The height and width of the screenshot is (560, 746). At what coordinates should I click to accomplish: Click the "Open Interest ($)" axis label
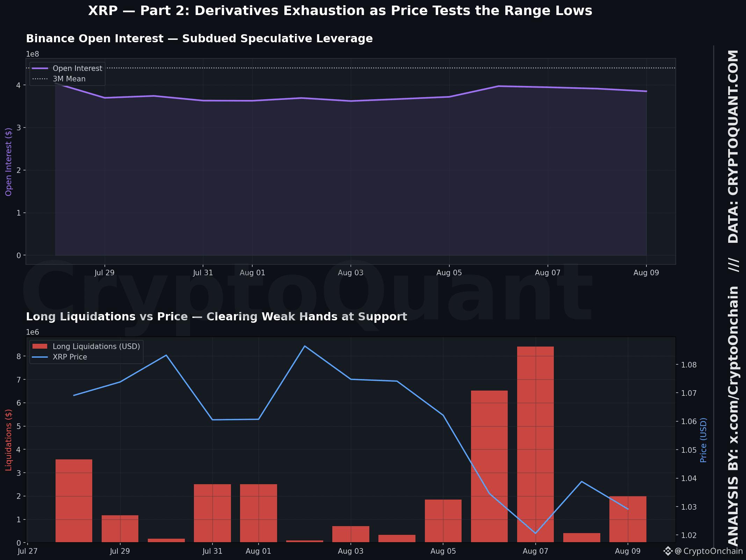pos(9,161)
